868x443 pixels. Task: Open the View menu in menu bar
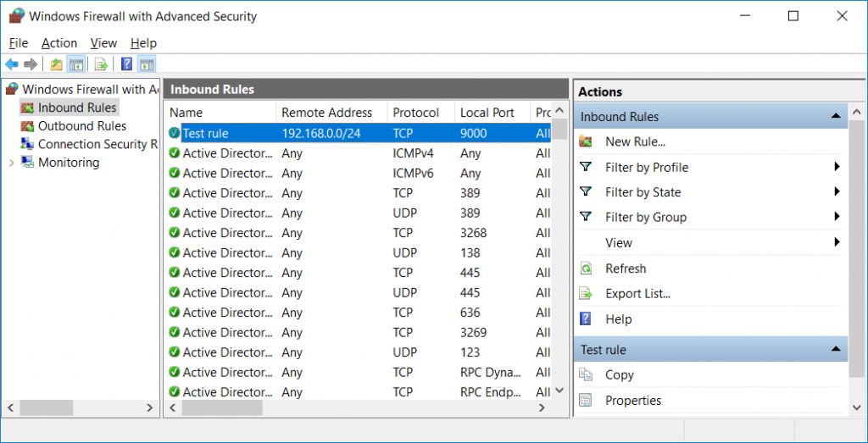[103, 43]
